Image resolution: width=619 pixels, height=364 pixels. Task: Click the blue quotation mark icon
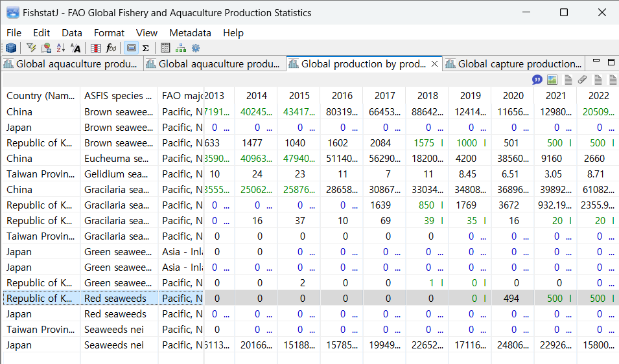pyautogui.click(x=537, y=79)
